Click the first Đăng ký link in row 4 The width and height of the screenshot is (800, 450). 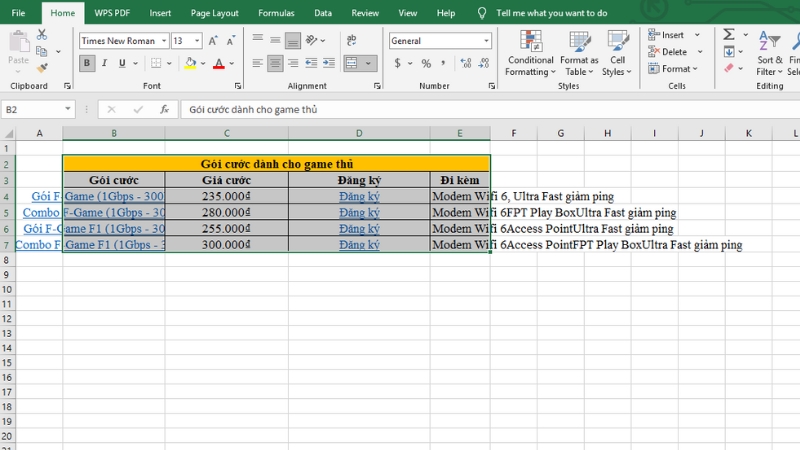pyautogui.click(x=359, y=197)
